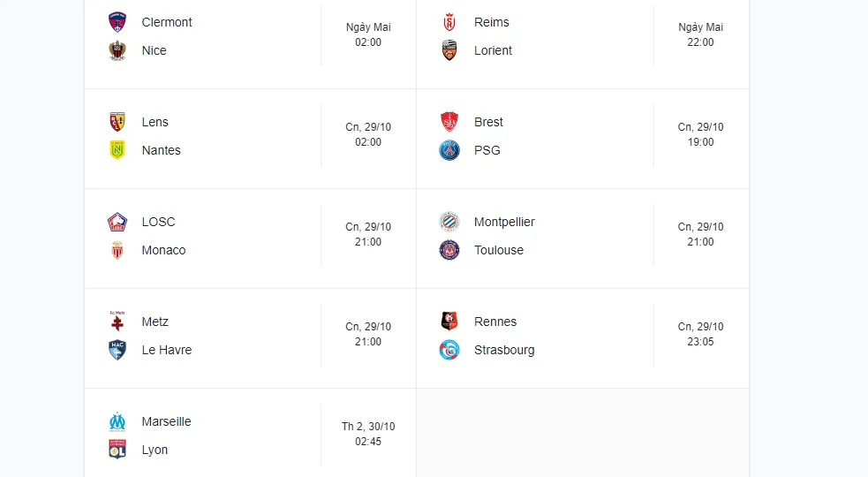Click the PSG club logo

pyautogui.click(x=449, y=150)
